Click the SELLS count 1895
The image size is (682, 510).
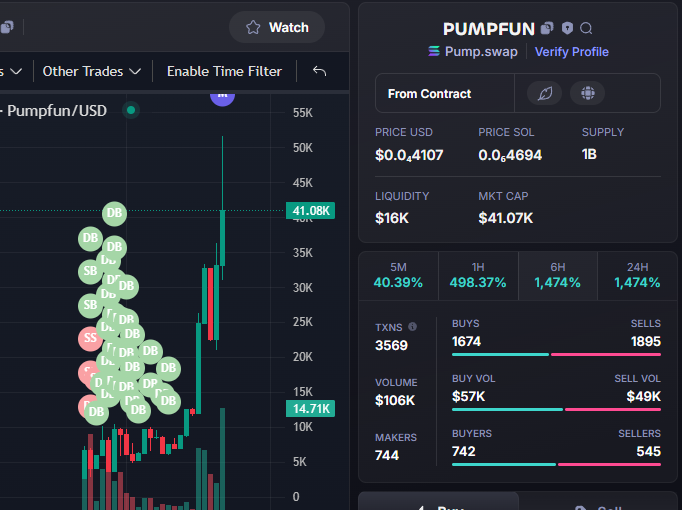click(646, 342)
